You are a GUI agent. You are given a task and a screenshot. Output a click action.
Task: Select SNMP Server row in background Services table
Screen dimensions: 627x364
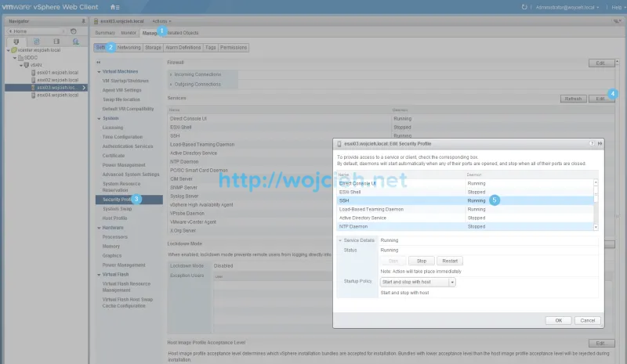point(250,187)
